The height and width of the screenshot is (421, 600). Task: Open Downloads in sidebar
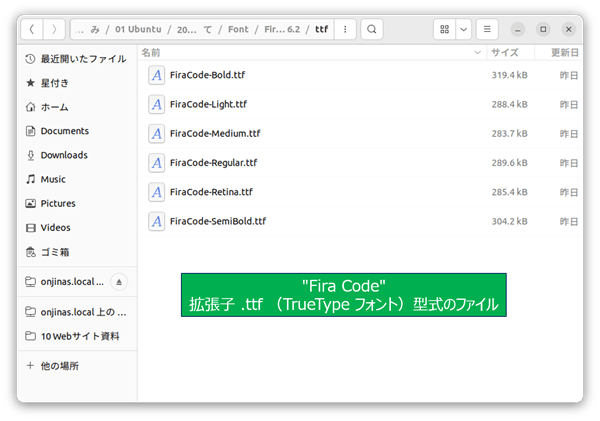[x=77, y=155]
